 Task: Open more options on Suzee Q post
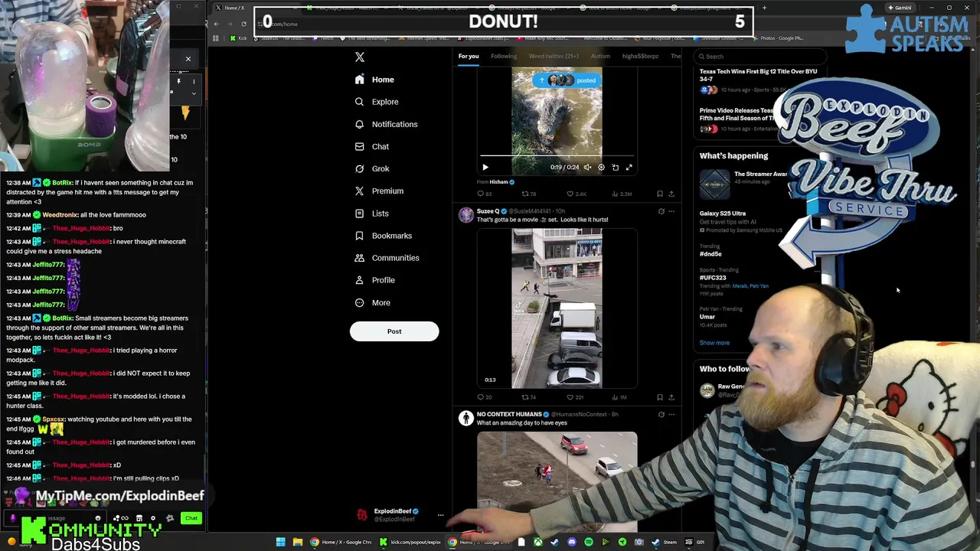point(671,211)
